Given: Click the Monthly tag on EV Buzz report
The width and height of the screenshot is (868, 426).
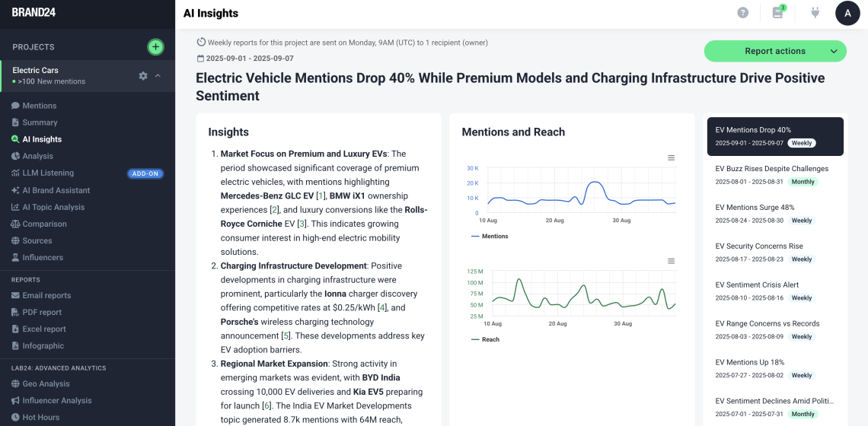Looking at the screenshot, I should pos(803,182).
